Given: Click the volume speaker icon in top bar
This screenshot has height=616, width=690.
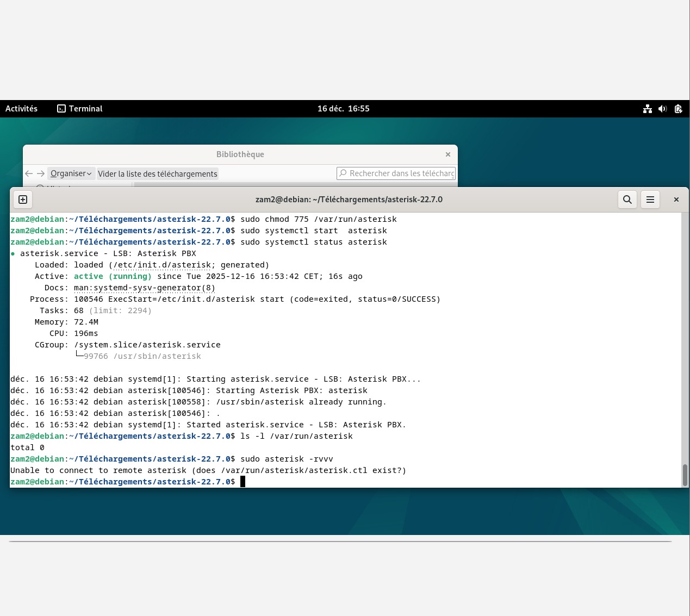Looking at the screenshot, I should pyautogui.click(x=662, y=109).
